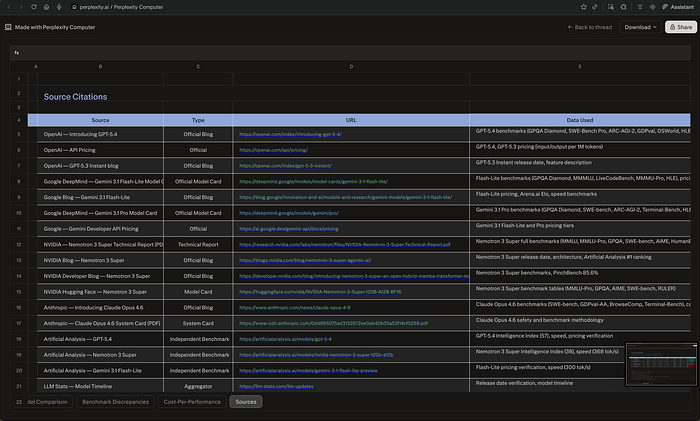Open deepmind.google models gemini pro link

pos(289,213)
